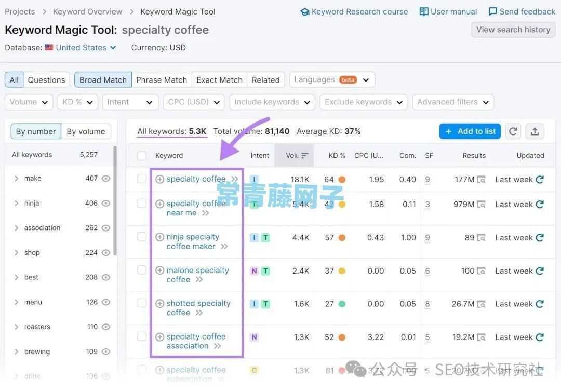Image resolution: width=561 pixels, height=392 pixels.
Task: Refresh metrics for 'shotted specialty coffee' row
Action: (x=540, y=304)
